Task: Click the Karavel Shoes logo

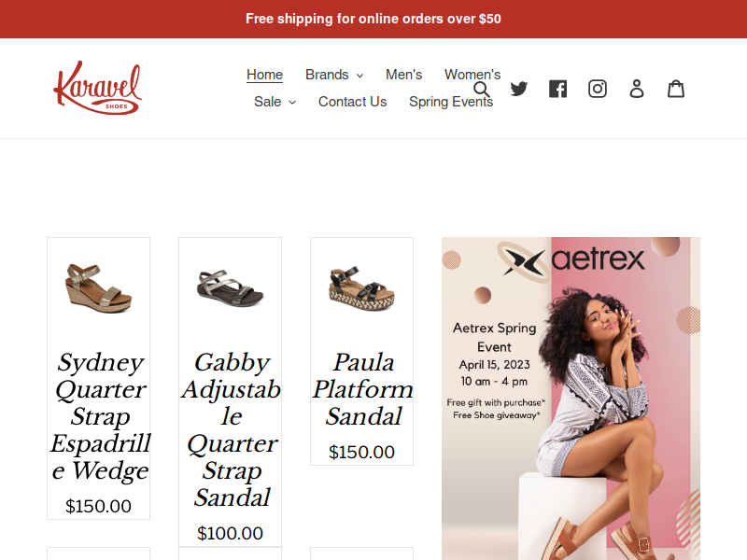Action: pos(97,88)
